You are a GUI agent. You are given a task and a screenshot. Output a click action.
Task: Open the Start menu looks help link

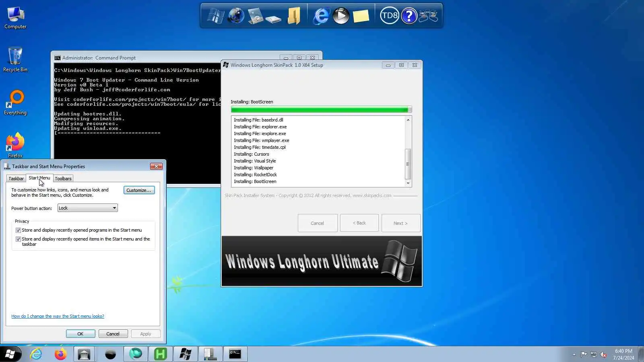(x=58, y=316)
